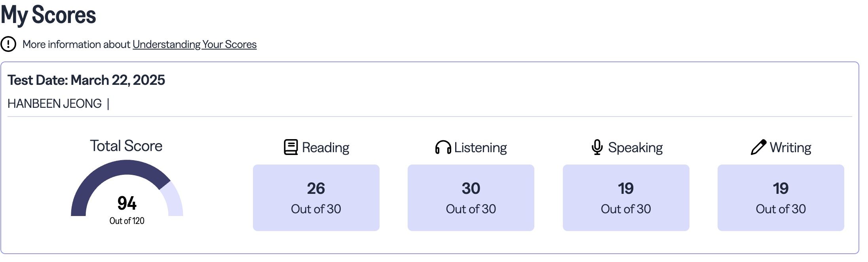Click the Listening section label
Screen dimensions: 868x262
[481, 147]
